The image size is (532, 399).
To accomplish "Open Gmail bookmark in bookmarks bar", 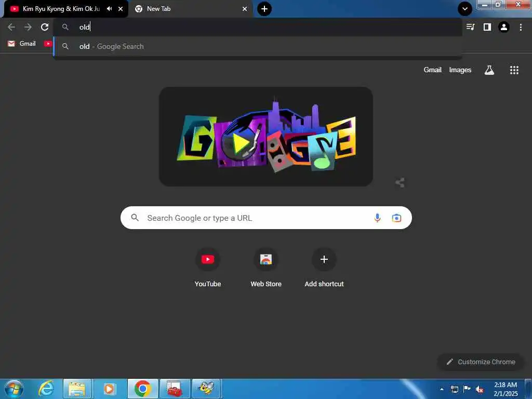I will (x=22, y=44).
